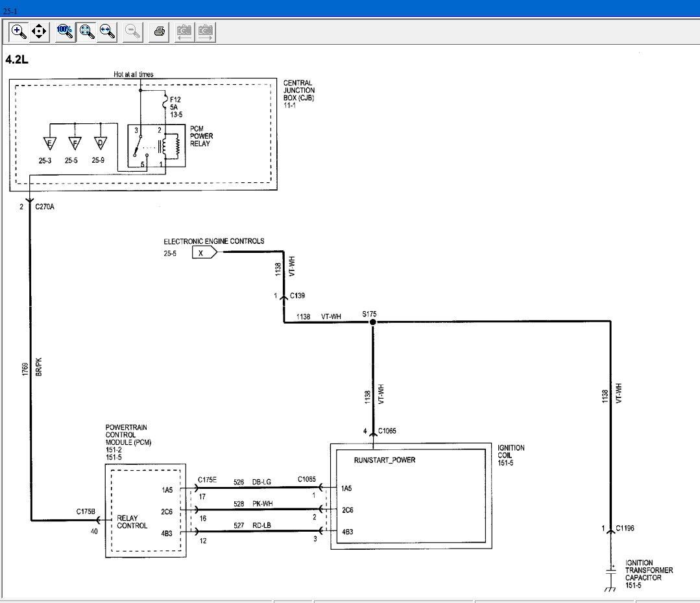Activate the pan arrows tool
The width and height of the screenshot is (700, 603).
pos(40,31)
